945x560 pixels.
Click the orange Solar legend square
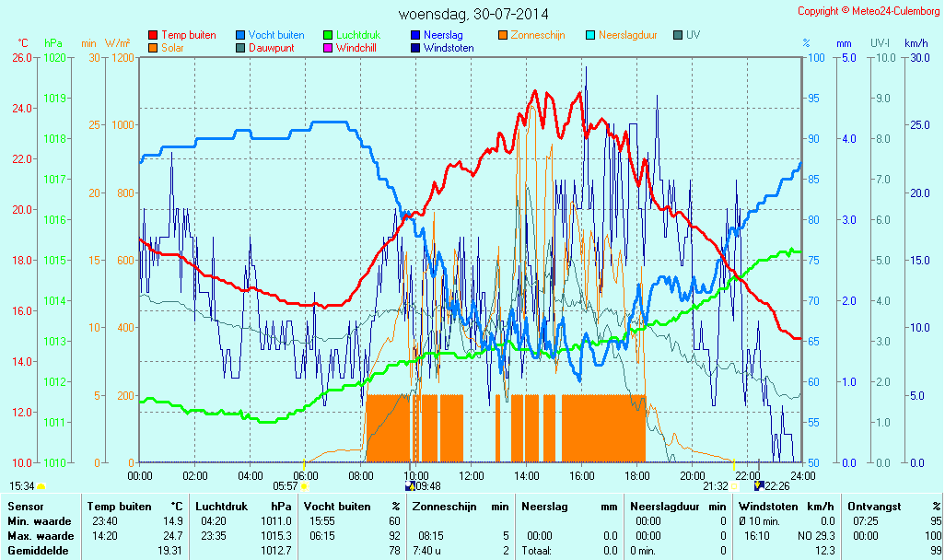click(153, 48)
